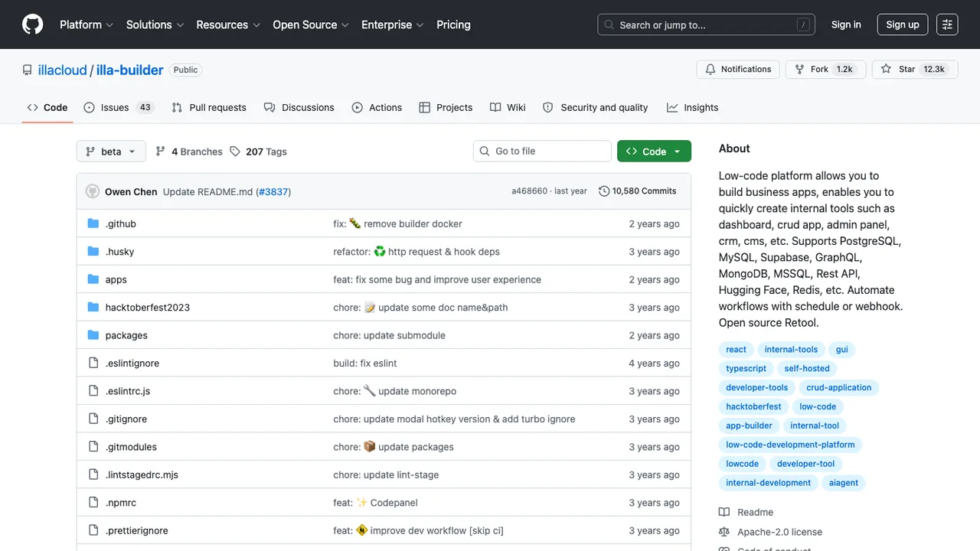980x551 pixels.
Task: Switch to the Pull requests tab
Action: (x=209, y=107)
